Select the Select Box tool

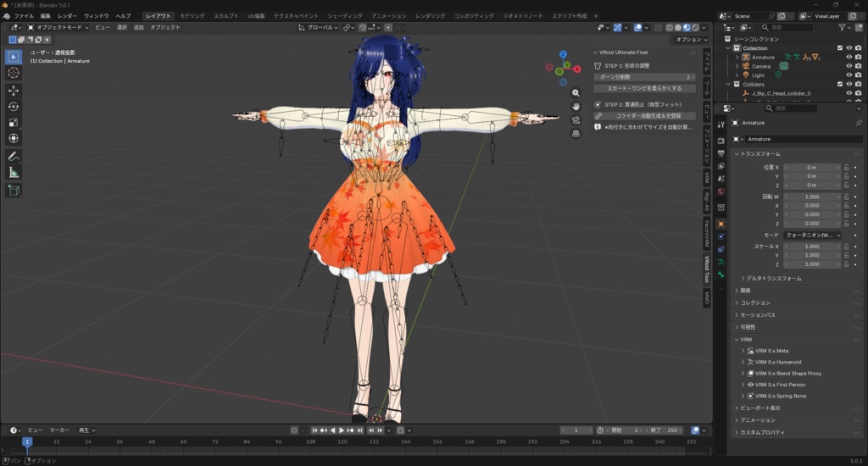click(x=14, y=57)
